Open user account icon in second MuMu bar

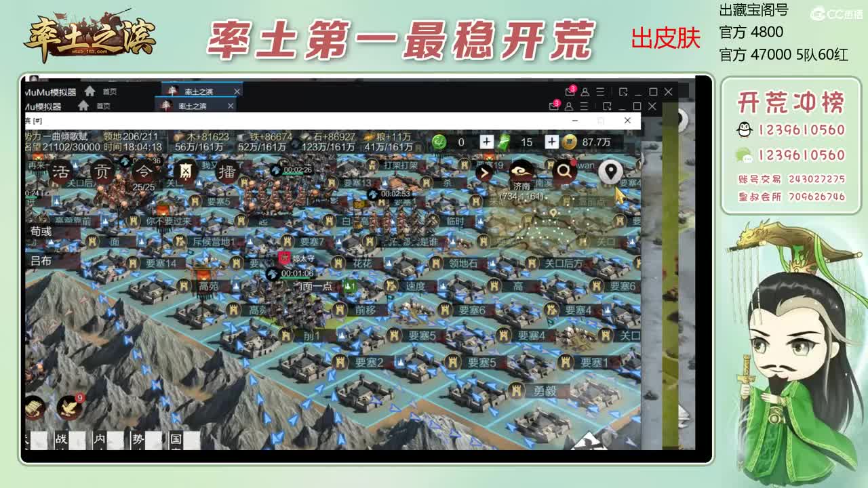[569, 106]
